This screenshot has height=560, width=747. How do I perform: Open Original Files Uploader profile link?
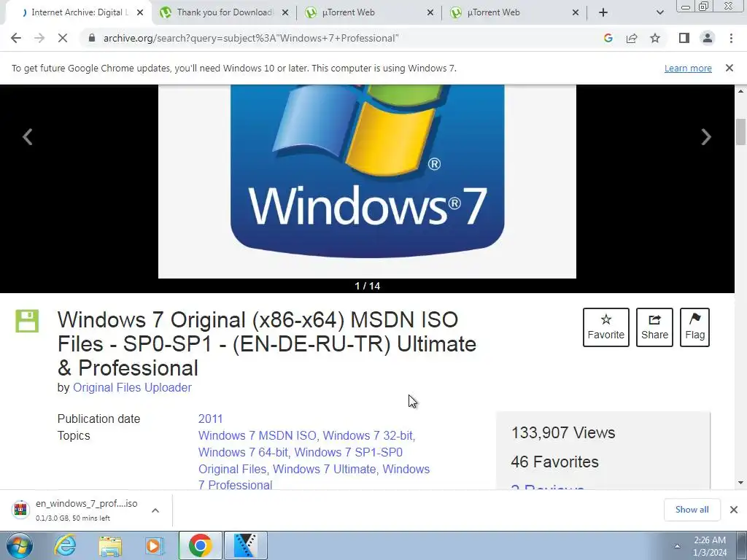click(x=132, y=388)
